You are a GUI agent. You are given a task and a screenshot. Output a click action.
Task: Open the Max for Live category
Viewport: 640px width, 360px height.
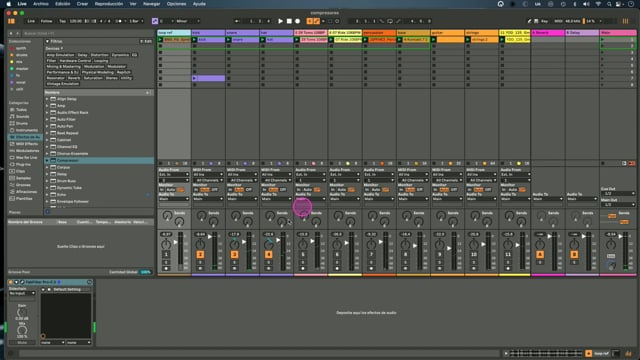23,158
